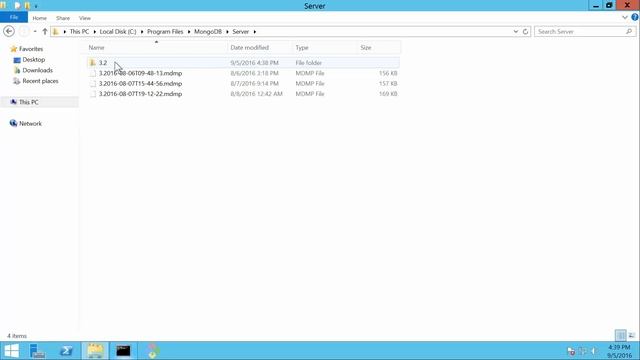Switch to large icons view

(632, 336)
